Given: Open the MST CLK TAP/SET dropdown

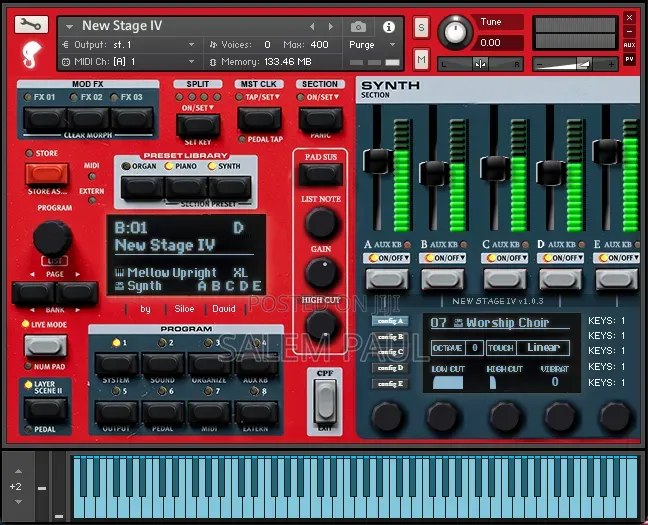Looking at the screenshot, I should point(262,97).
